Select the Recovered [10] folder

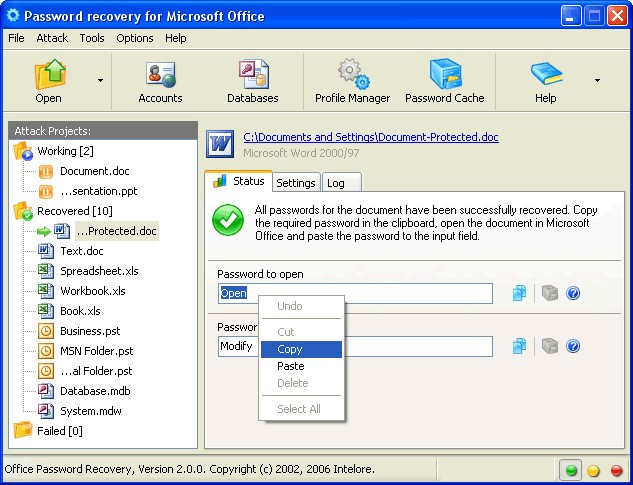pyautogui.click(x=75, y=211)
